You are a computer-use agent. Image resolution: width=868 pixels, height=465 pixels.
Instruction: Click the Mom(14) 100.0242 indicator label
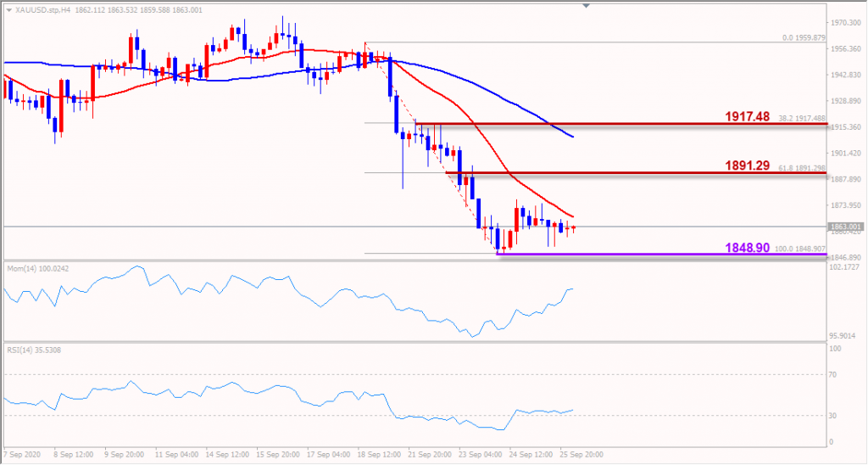tap(38, 269)
